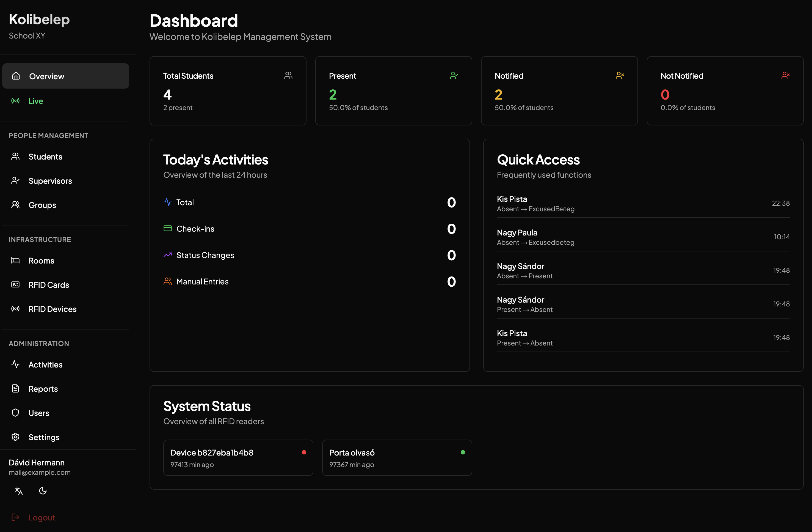
Task: Click the RFID Devices radio icon
Action: [x=15, y=309]
